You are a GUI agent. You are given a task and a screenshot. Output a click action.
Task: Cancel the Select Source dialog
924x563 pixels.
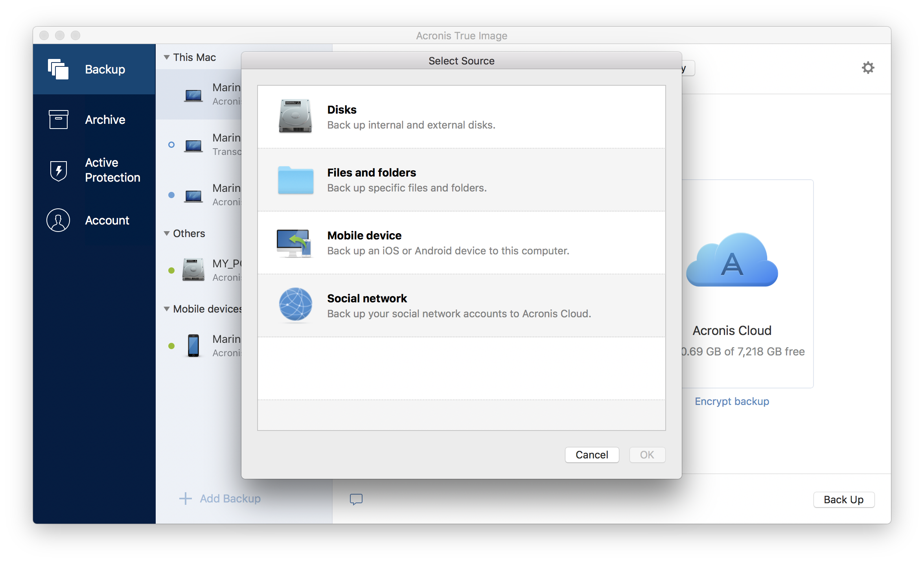[x=592, y=455]
